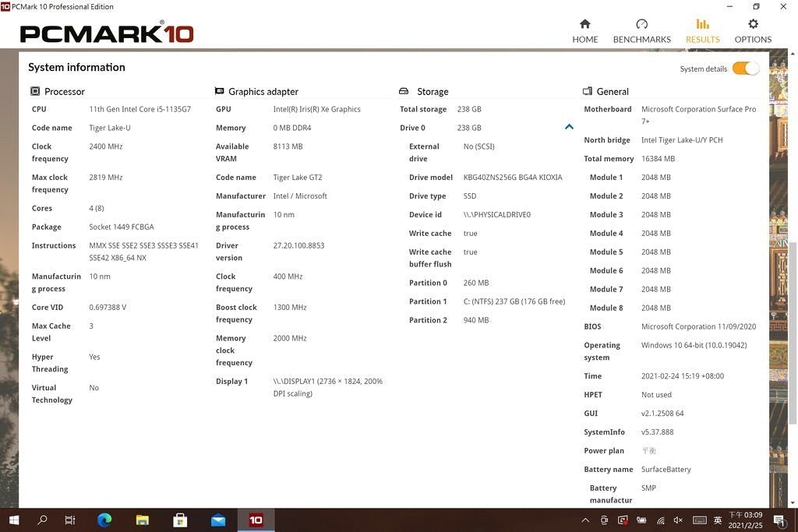Click the '8113 MB' available VRAM value
Viewport: 798px width, 532px height.
pos(288,146)
